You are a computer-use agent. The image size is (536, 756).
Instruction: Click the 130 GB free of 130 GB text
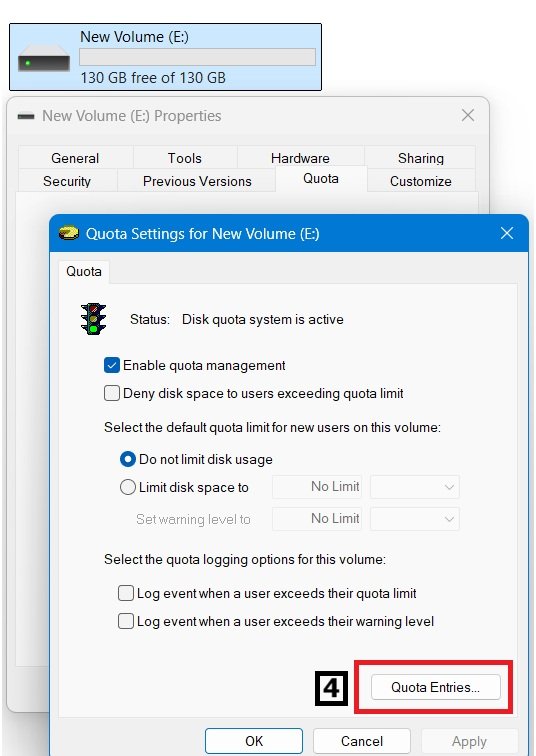click(153, 78)
